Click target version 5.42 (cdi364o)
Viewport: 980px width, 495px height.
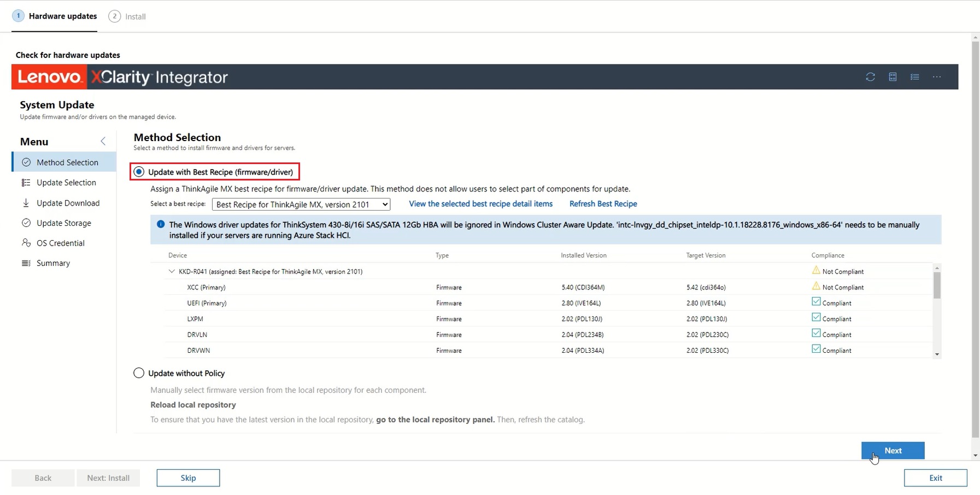coord(706,287)
